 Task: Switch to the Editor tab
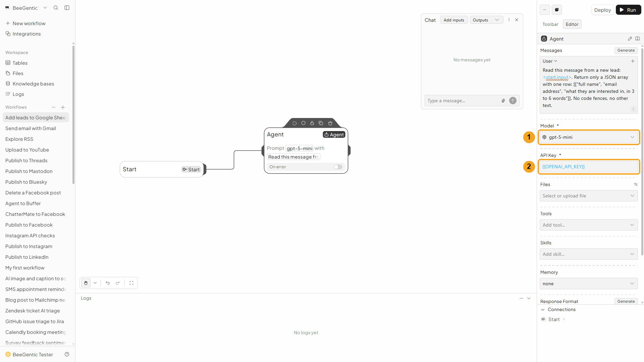pyautogui.click(x=572, y=24)
